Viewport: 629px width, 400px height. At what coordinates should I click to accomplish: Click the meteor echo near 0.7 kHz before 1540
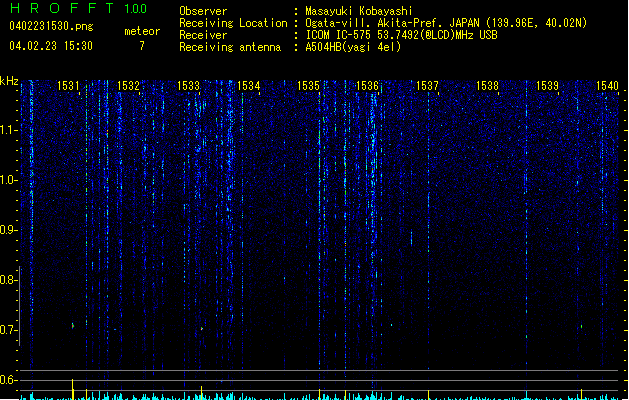581,327
